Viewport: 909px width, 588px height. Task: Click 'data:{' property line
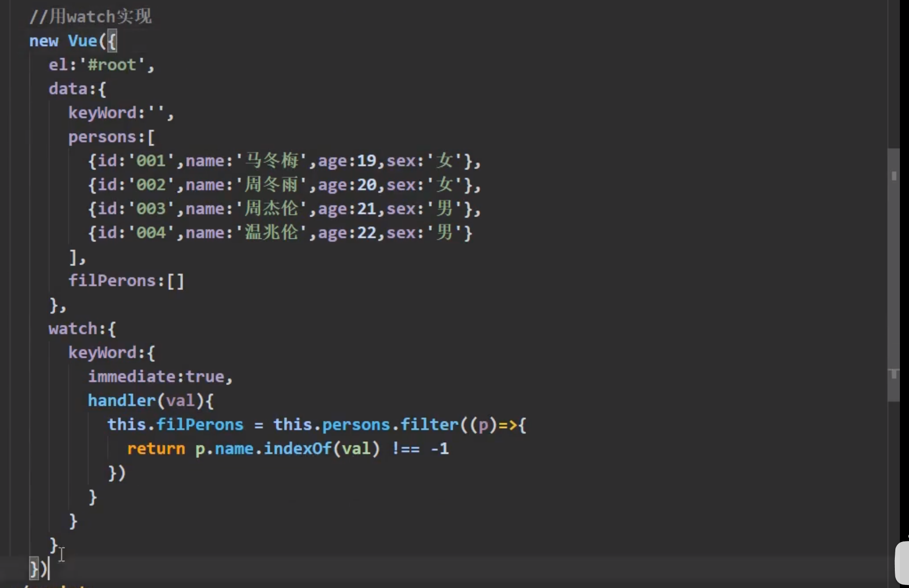point(77,89)
